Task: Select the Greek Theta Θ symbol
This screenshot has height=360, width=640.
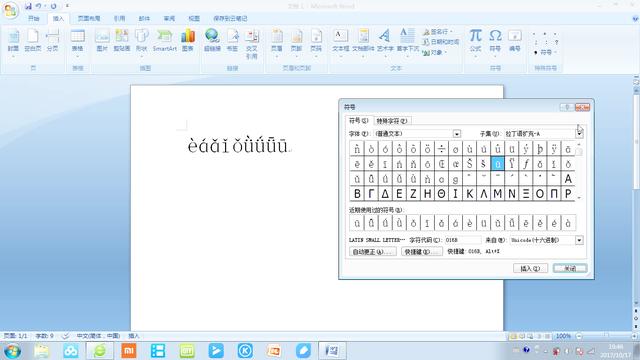Action: pyautogui.click(x=441, y=193)
